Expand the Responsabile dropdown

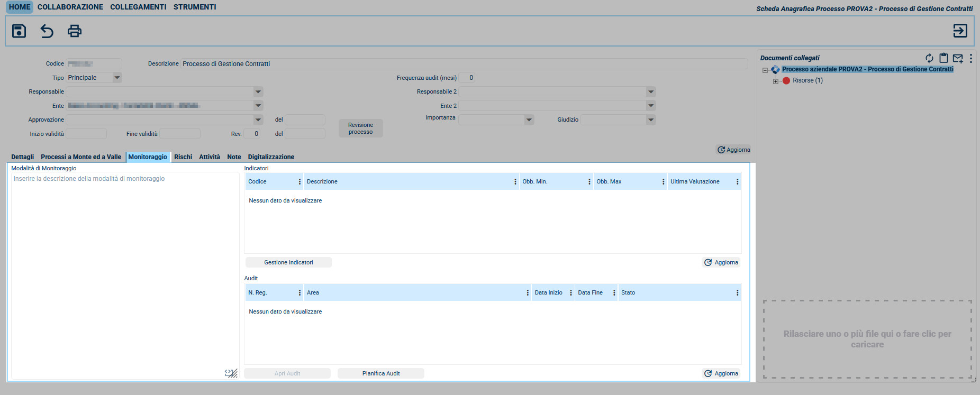point(258,92)
